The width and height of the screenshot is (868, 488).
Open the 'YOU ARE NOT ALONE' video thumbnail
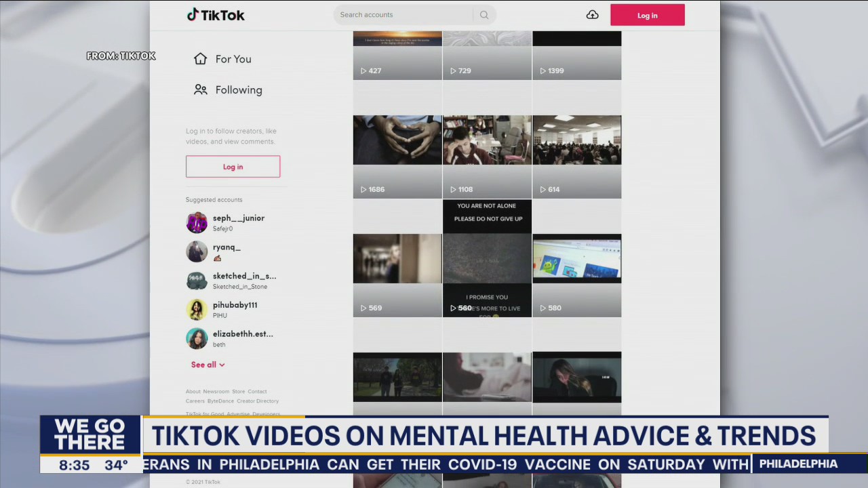coord(487,258)
